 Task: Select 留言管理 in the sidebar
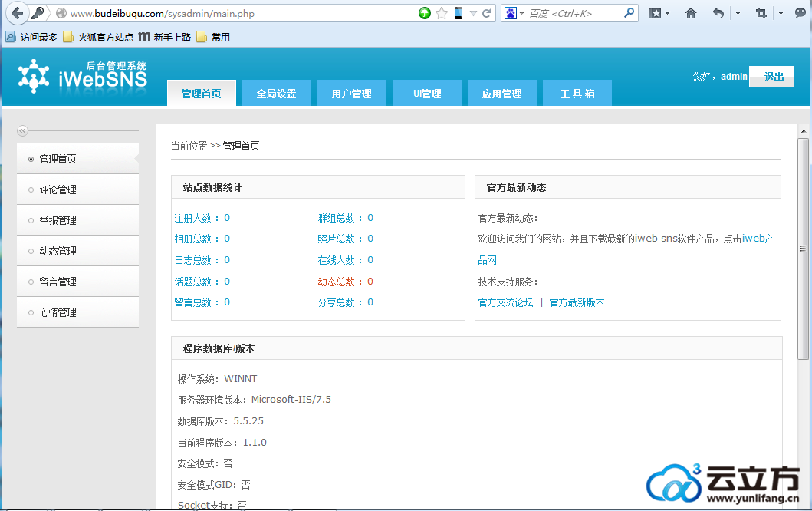tap(77, 282)
